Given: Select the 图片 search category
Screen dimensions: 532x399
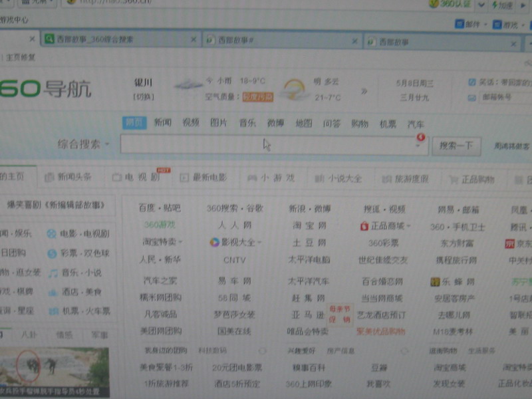Looking at the screenshot, I should [219, 122].
